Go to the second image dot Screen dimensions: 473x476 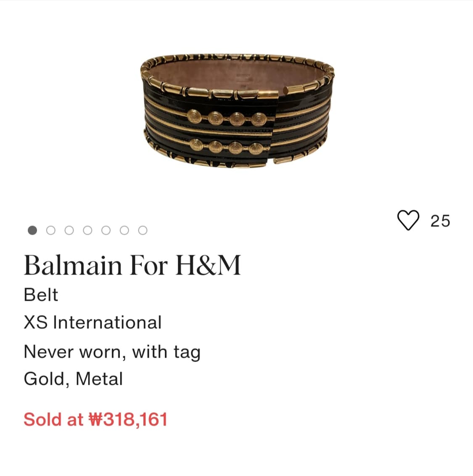(x=51, y=230)
